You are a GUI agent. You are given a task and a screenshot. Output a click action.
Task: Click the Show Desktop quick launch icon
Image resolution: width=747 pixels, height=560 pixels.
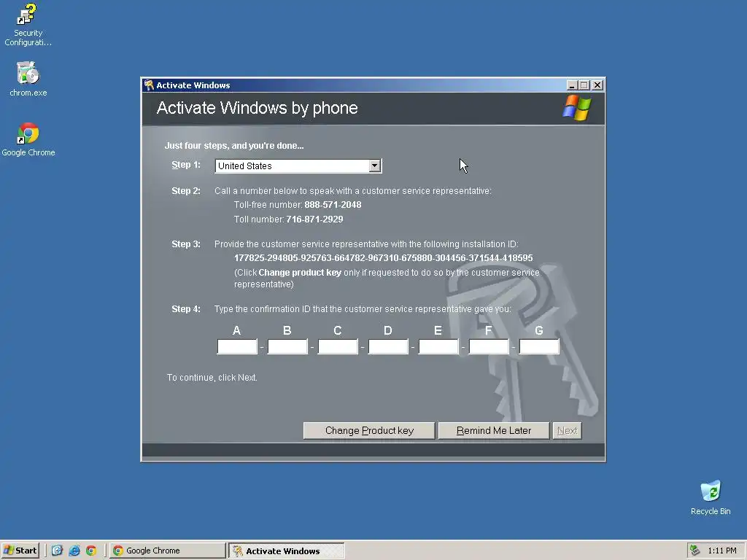coord(57,551)
